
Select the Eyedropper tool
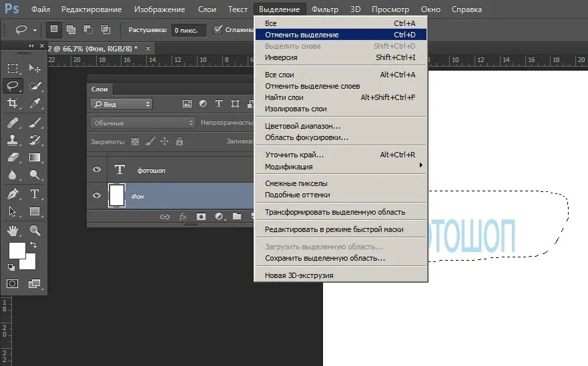click(35, 103)
